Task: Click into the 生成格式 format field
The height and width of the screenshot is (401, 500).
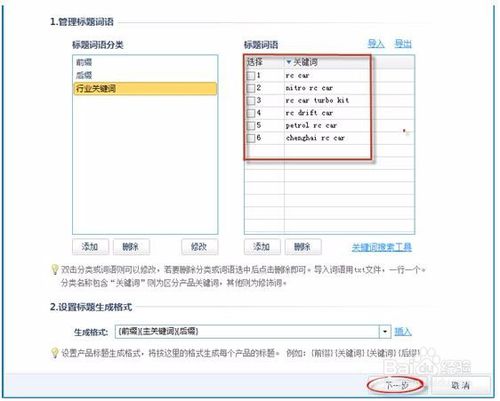Action: pos(247,332)
